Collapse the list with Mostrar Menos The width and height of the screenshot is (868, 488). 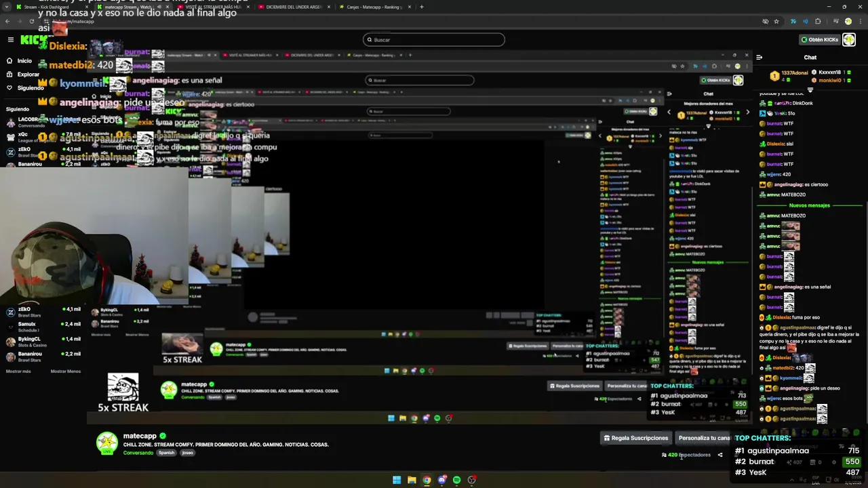coord(66,371)
